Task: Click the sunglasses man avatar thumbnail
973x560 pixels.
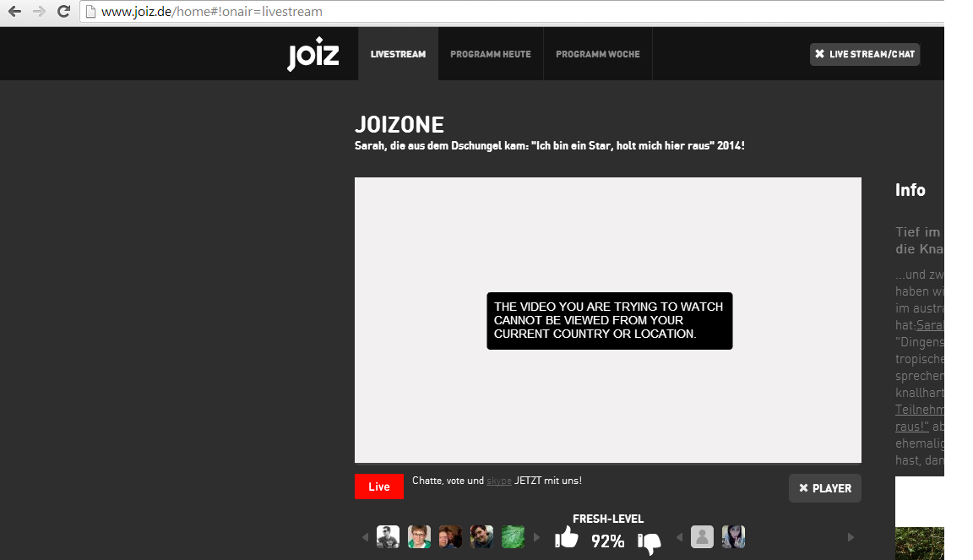Action: (388, 537)
